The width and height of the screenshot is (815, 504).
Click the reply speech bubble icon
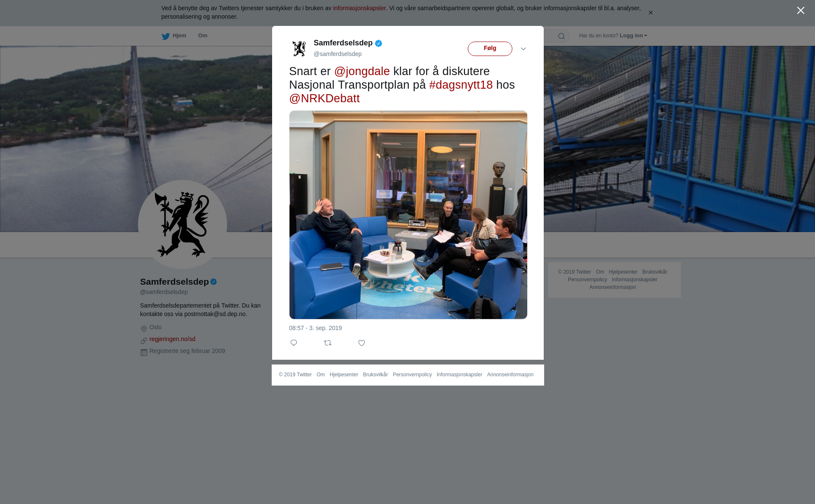294,343
